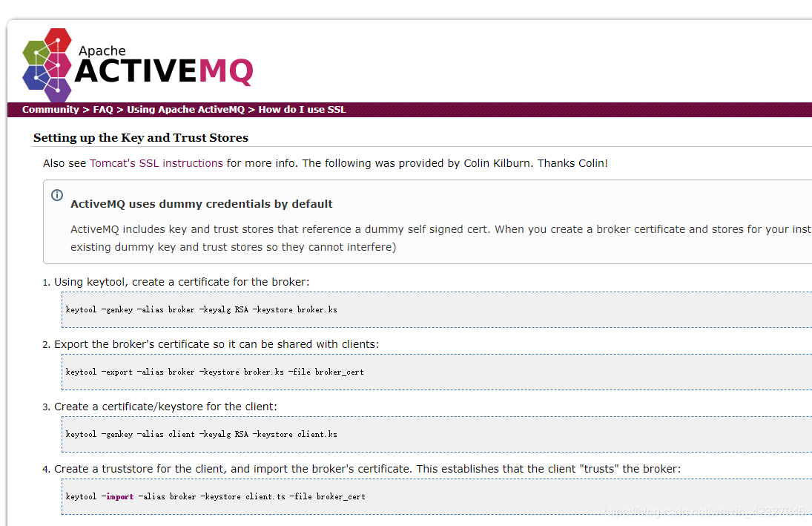
Task: Click the Apache ActiveMQ hexagon logo
Action: [47, 65]
